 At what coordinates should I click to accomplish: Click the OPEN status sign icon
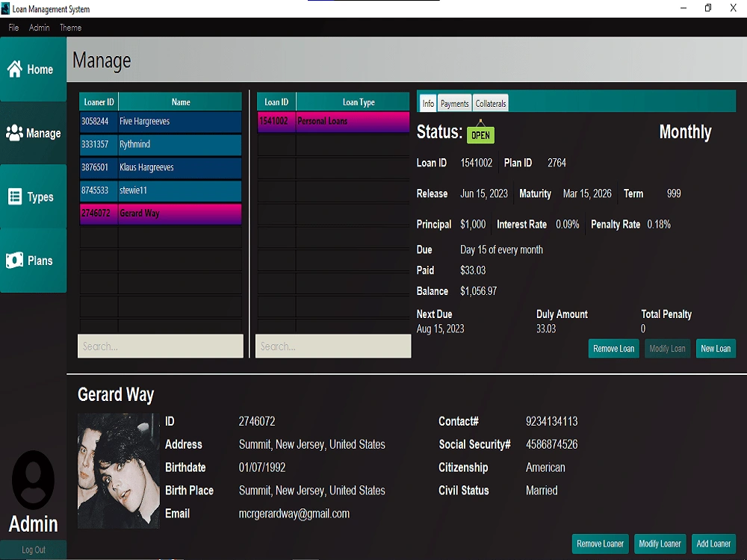click(480, 132)
